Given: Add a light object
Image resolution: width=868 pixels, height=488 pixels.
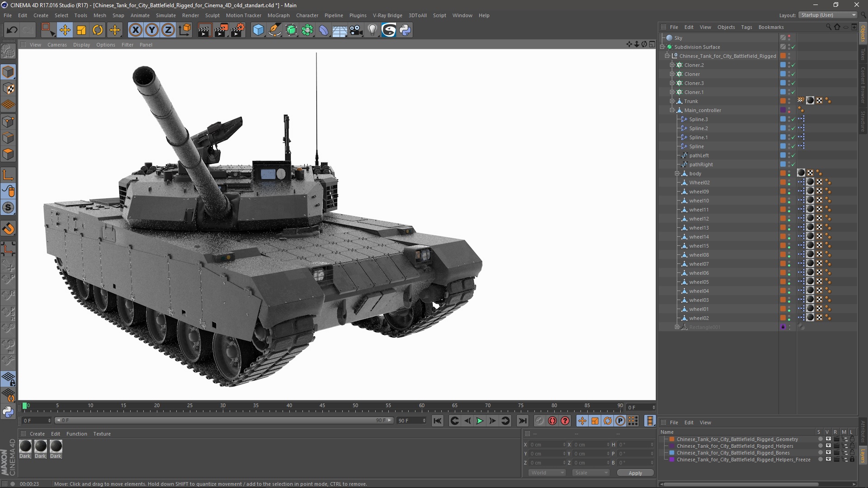Looking at the screenshot, I should click(x=372, y=30).
